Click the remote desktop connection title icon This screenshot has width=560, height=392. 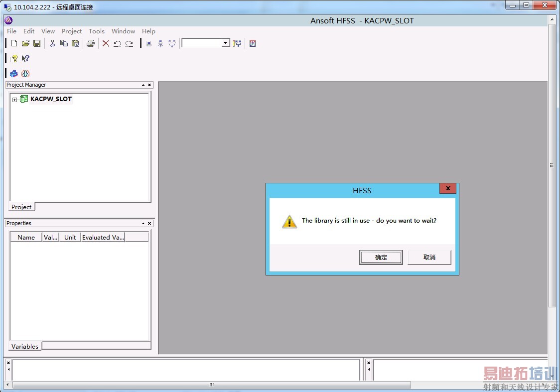click(7, 7)
